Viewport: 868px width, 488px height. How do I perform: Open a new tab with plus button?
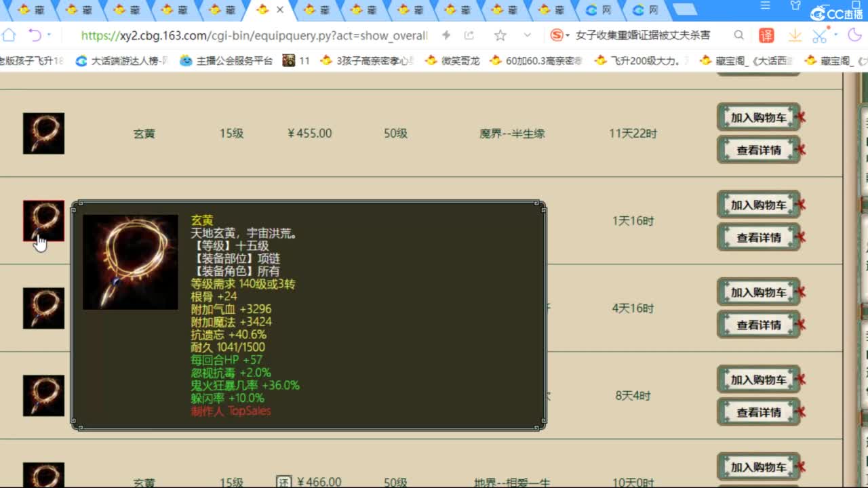click(686, 9)
